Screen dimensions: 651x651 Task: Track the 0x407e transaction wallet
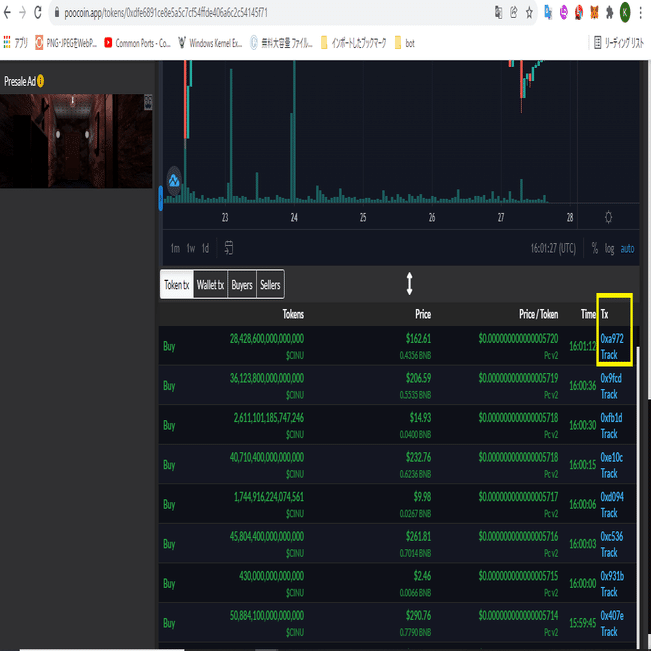tap(609, 631)
